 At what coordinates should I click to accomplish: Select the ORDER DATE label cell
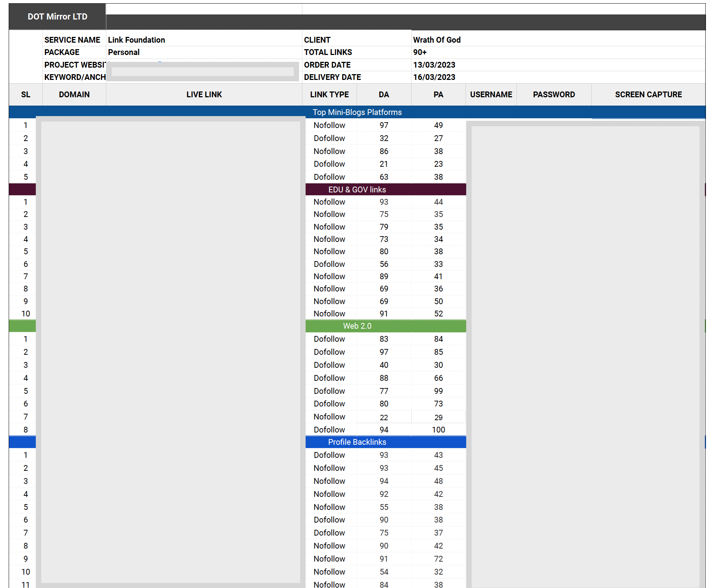357,65
